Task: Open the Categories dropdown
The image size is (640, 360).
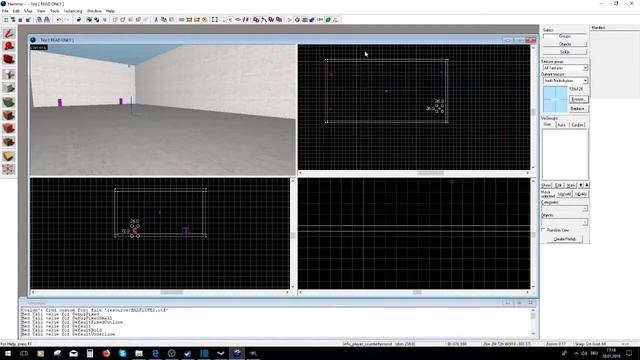Action: coord(564,209)
